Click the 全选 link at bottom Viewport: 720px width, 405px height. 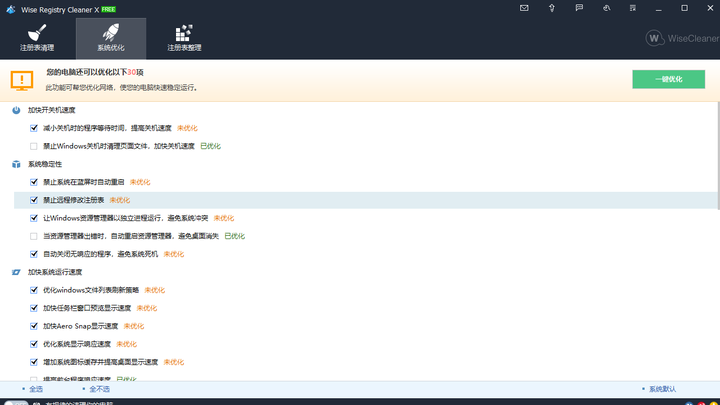pos(36,389)
